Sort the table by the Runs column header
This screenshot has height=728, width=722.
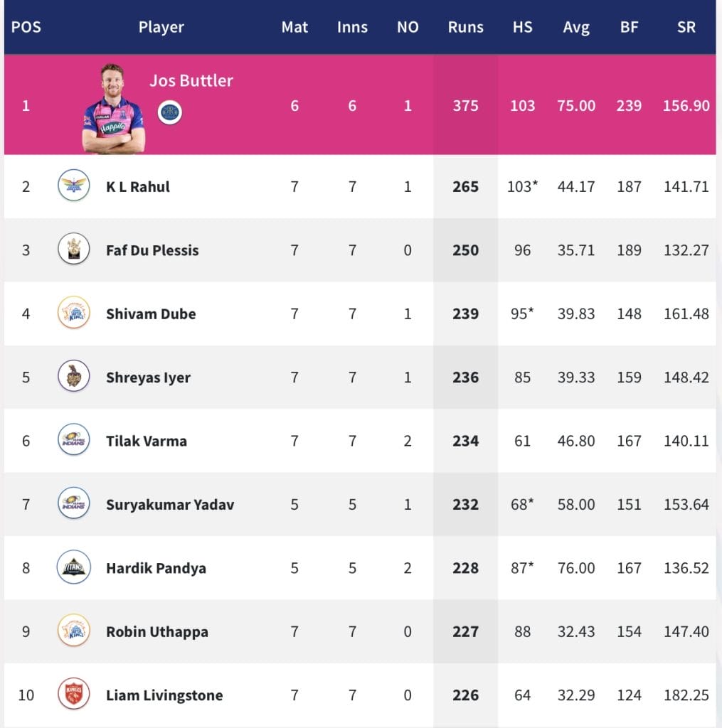tap(465, 28)
